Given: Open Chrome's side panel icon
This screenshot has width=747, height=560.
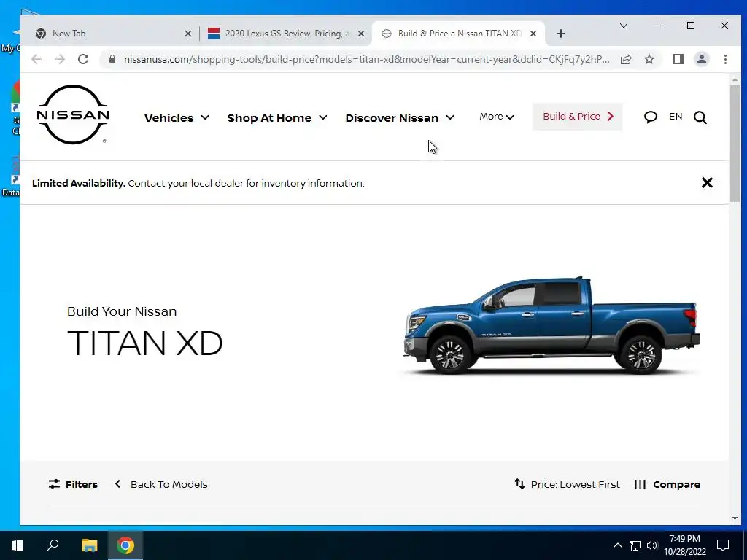Looking at the screenshot, I should tap(678, 59).
